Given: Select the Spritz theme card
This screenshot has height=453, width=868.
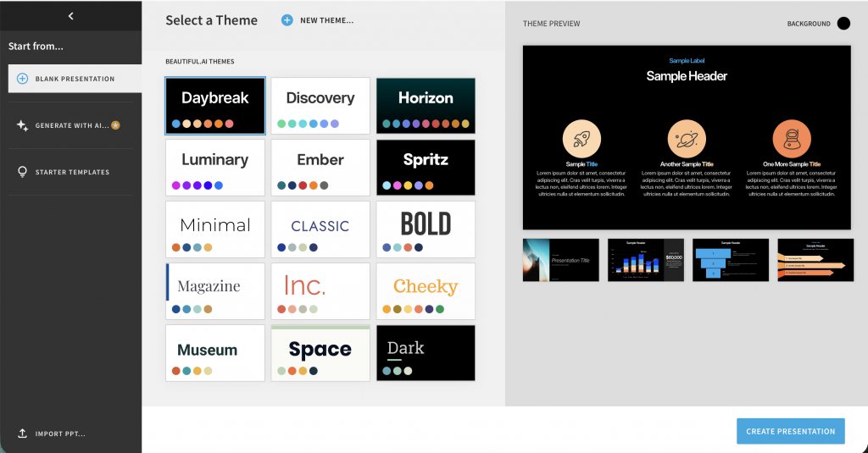Looking at the screenshot, I should pos(426,168).
